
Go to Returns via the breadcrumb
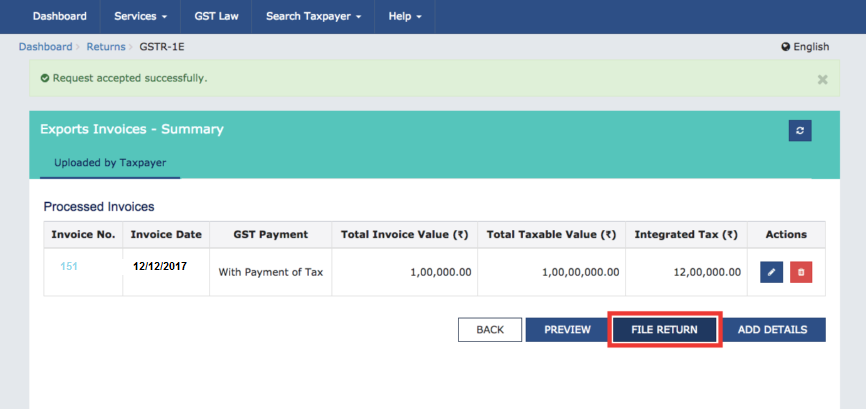click(105, 47)
